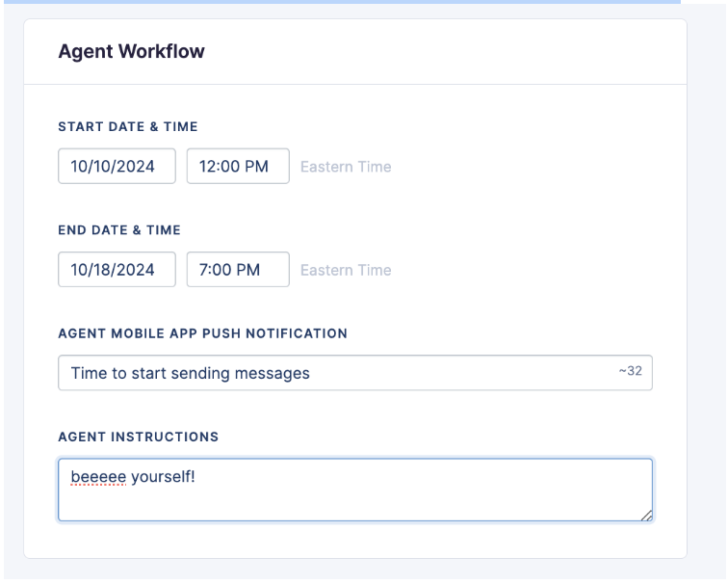Viewport: 728px width, 584px height.
Task: Click the Agent Instructions label
Action: coord(138,437)
